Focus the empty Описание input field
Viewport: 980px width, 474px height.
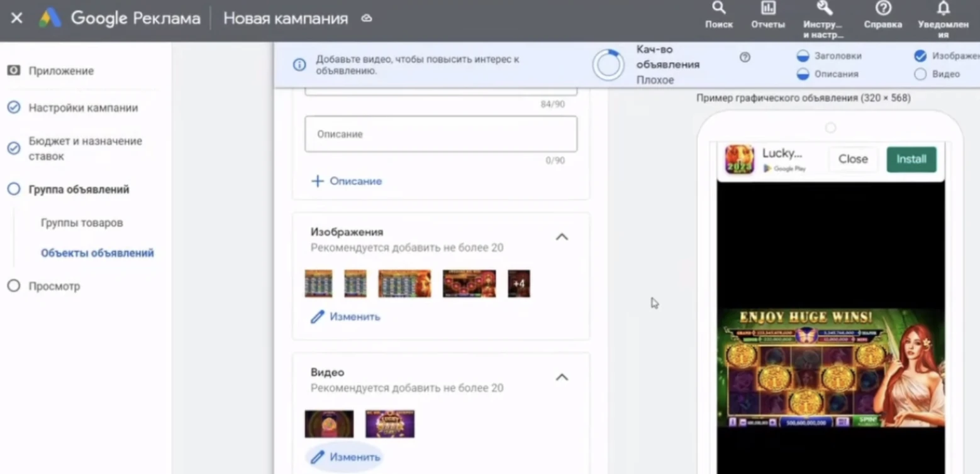tap(441, 134)
